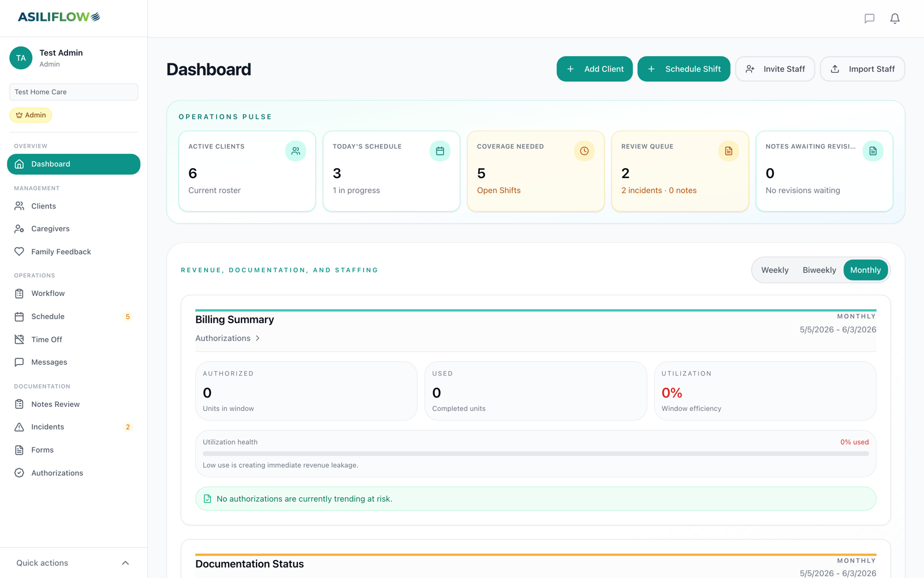Click the Dashboard home icon

point(19,164)
